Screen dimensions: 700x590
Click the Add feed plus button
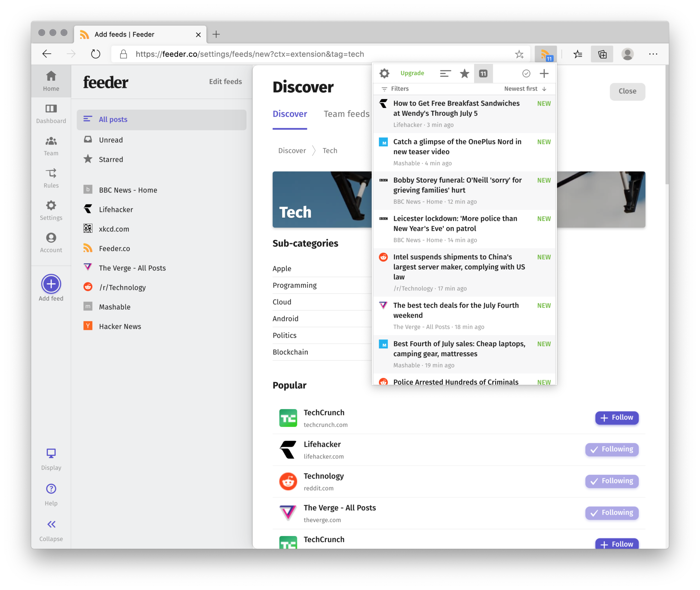coord(51,284)
